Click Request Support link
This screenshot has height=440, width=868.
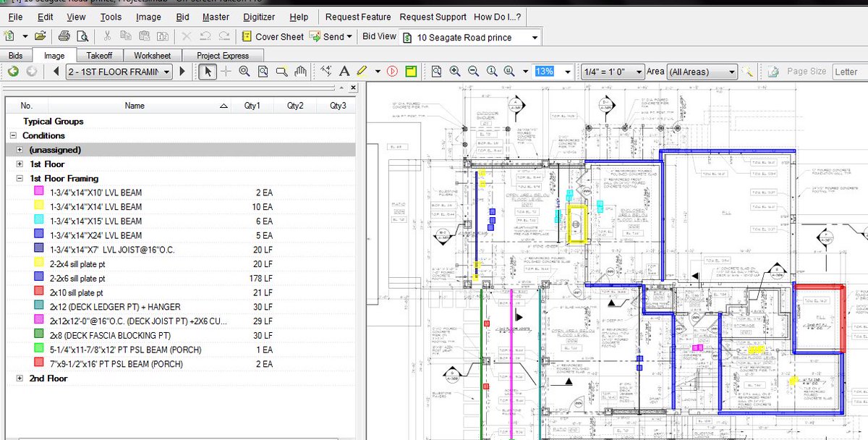(x=433, y=17)
